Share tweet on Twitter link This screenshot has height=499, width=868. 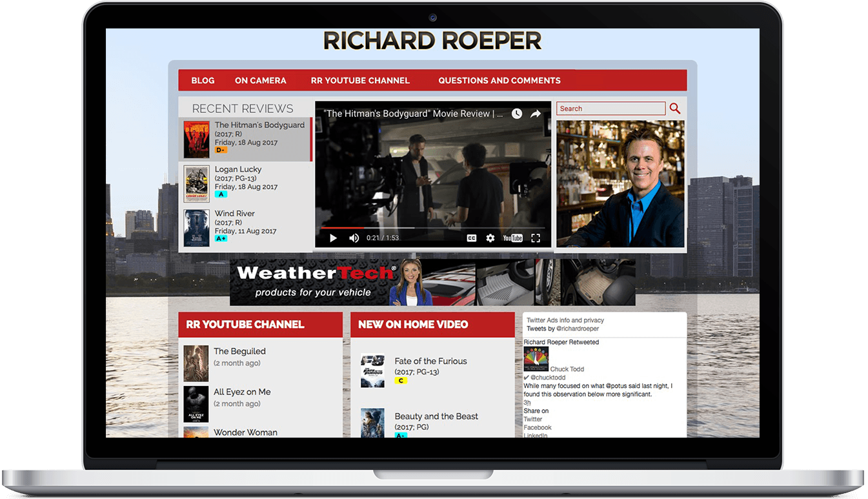[x=533, y=419]
